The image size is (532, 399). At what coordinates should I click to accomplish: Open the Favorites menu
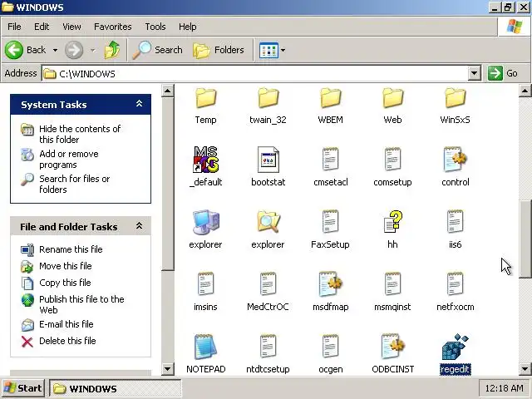click(113, 27)
